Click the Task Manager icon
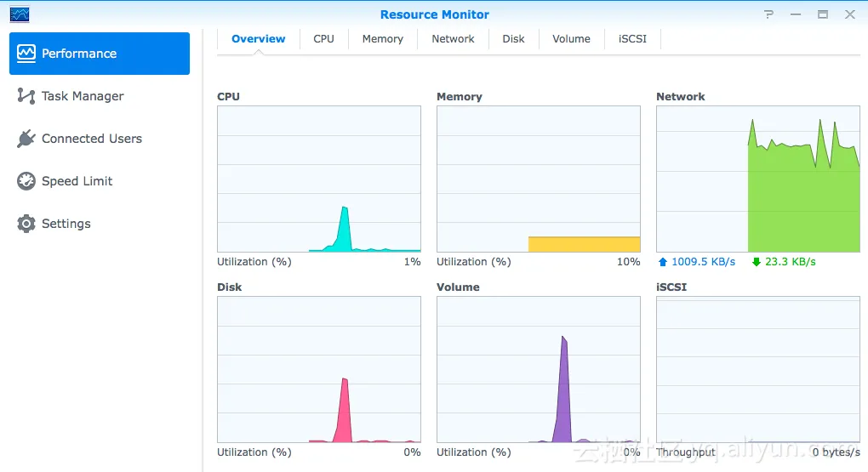 (x=26, y=96)
